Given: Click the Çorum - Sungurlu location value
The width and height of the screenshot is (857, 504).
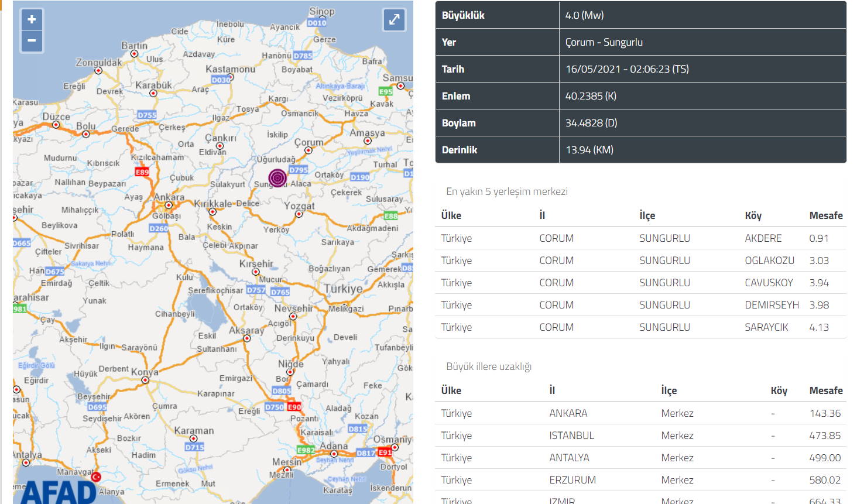Looking at the screenshot, I should pos(604,42).
